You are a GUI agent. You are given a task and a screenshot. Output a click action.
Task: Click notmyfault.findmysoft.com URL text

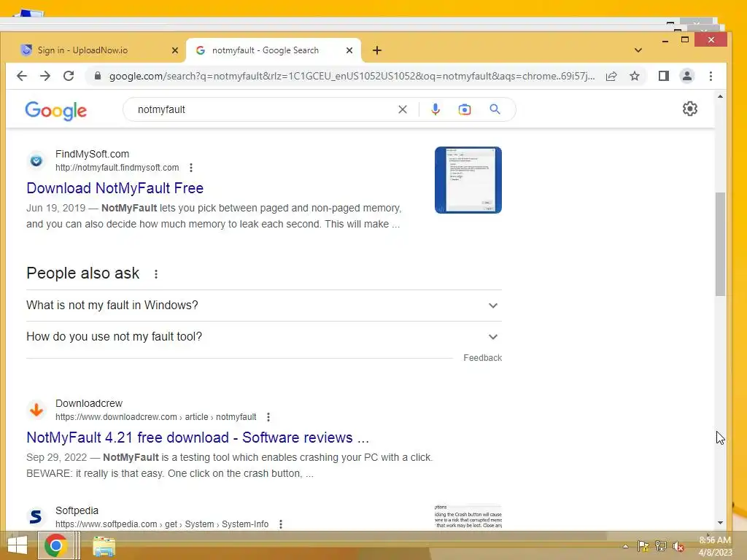[x=117, y=168]
